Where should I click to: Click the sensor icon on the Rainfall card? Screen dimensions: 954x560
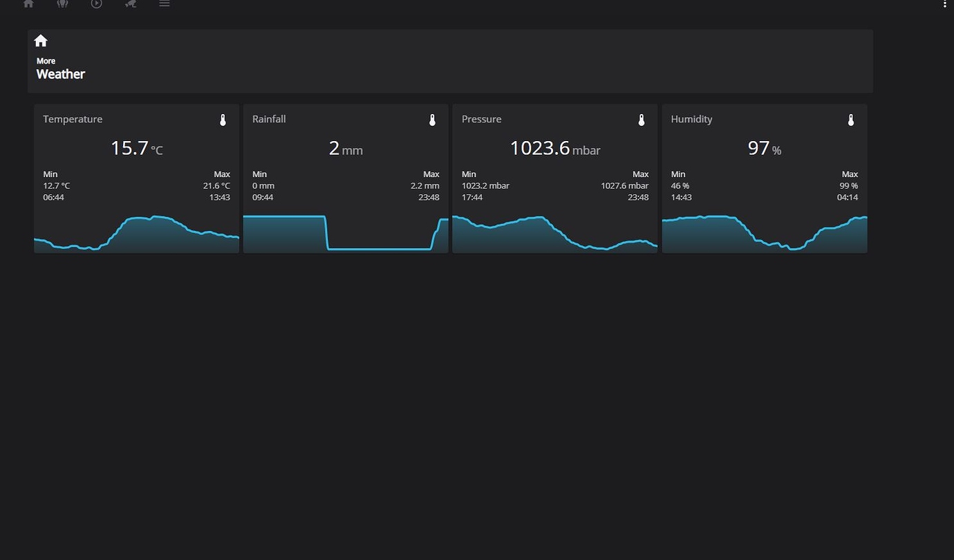pos(432,119)
